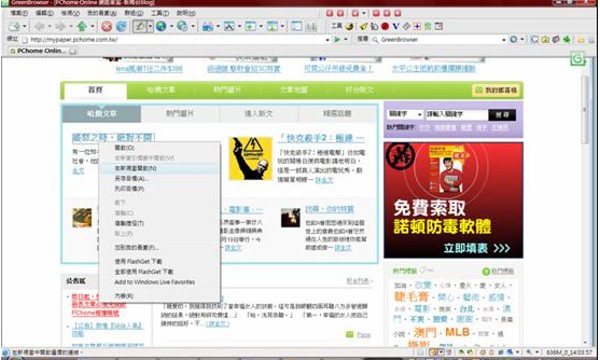Open the 關鍵字 search type dropdown

pyautogui.click(x=420, y=114)
